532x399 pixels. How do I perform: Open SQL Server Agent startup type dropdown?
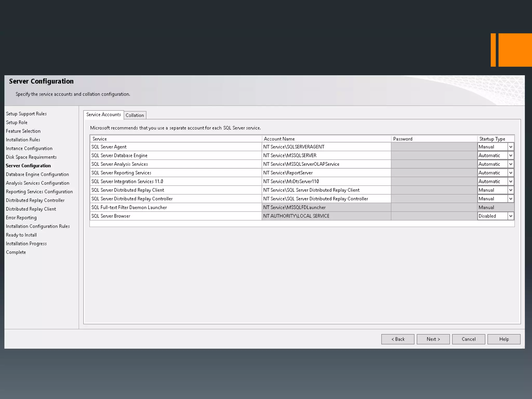coord(510,147)
